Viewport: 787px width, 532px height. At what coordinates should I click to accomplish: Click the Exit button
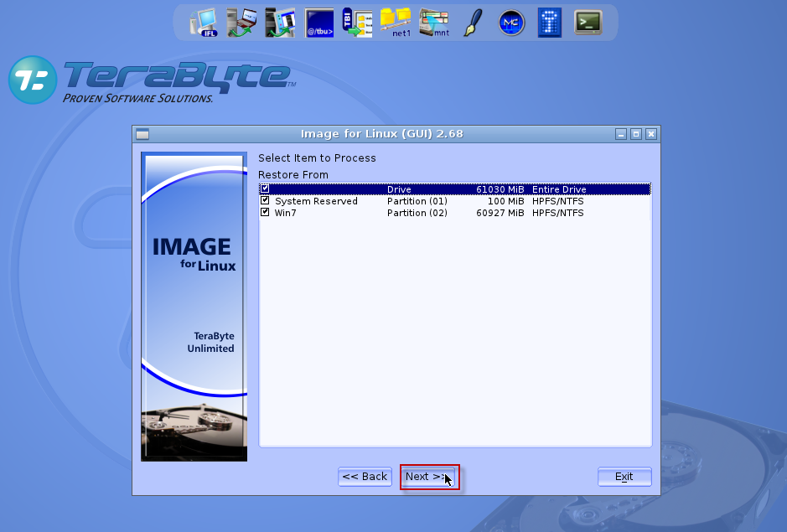pyautogui.click(x=624, y=477)
